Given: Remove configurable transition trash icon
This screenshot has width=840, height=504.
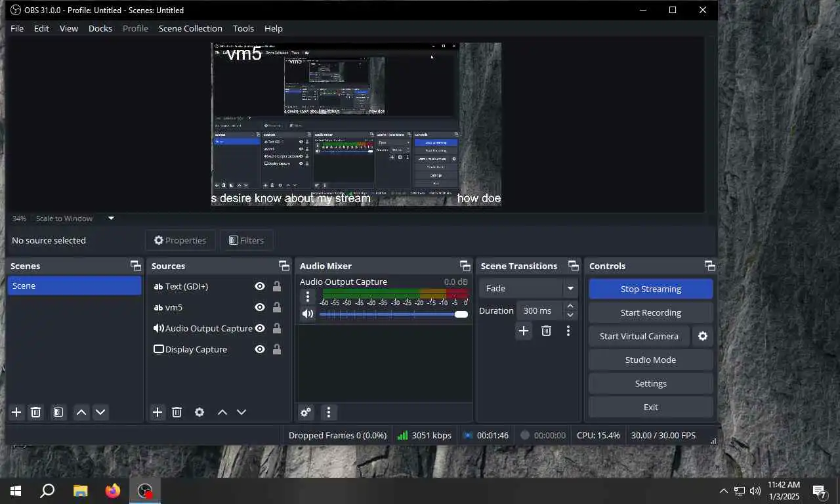Looking at the screenshot, I should coord(546,331).
